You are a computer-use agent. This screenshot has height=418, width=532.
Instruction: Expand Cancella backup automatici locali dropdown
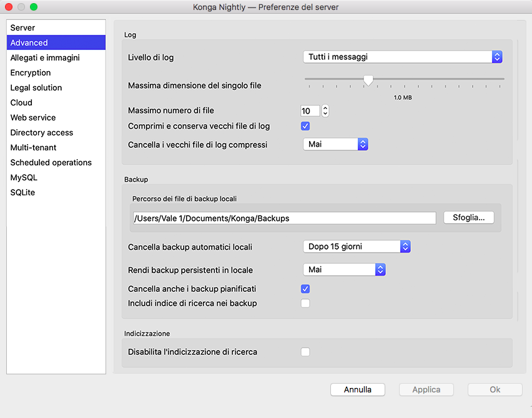click(x=357, y=246)
